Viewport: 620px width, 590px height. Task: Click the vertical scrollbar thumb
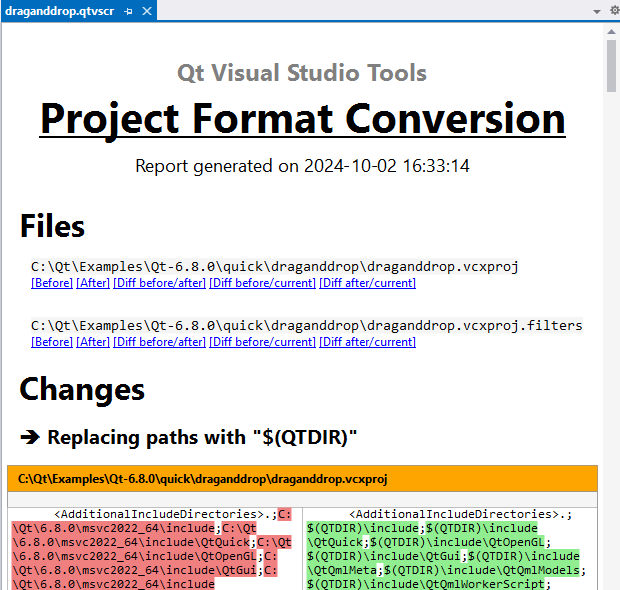pos(611,66)
